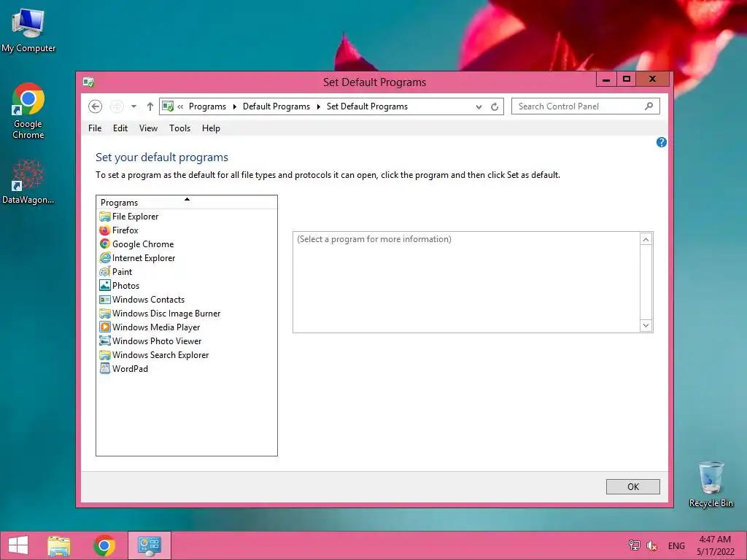Open the Help menu
747x560 pixels.
pos(211,128)
